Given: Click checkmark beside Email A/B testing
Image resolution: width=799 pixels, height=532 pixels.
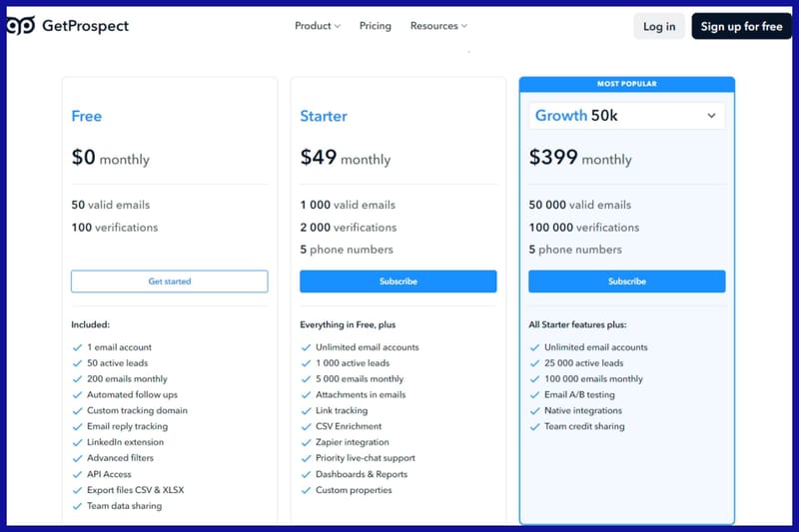Looking at the screenshot, I should 534,394.
